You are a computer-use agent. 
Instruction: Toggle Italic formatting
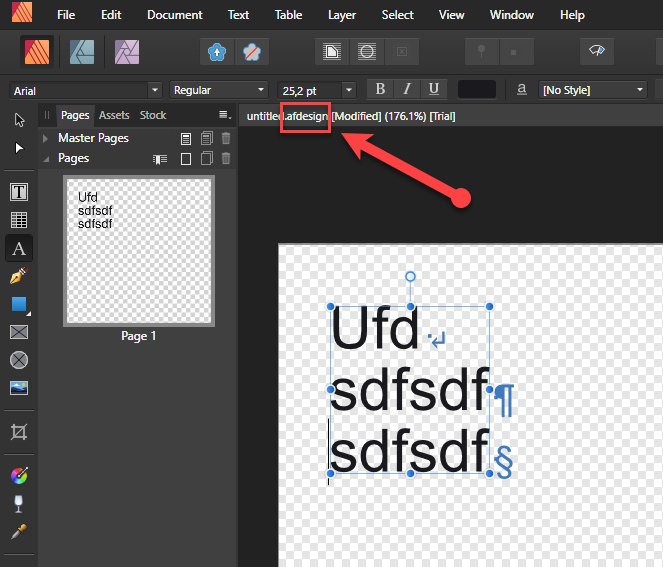(x=407, y=89)
